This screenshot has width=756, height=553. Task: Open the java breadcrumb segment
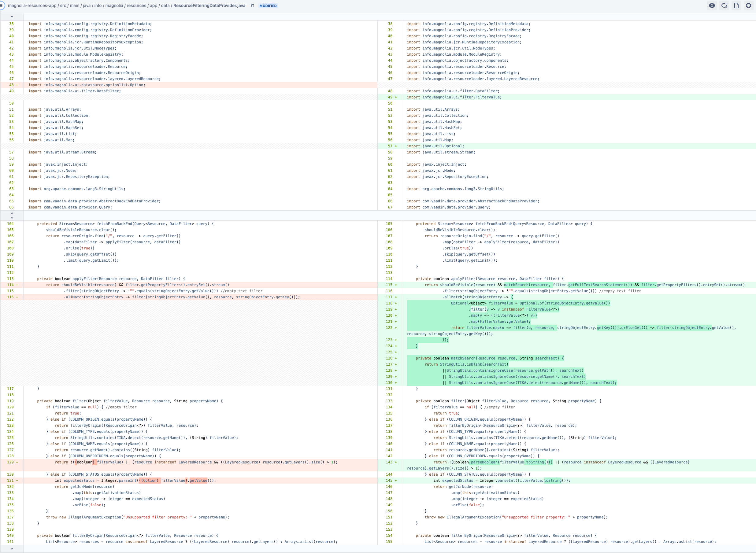(87, 6)
